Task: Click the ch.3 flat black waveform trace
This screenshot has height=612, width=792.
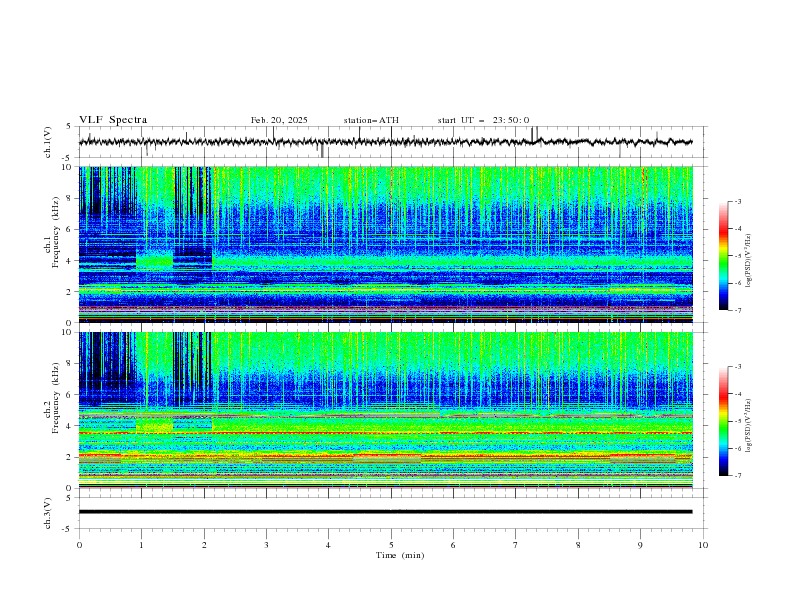Action: coord(385,512)
